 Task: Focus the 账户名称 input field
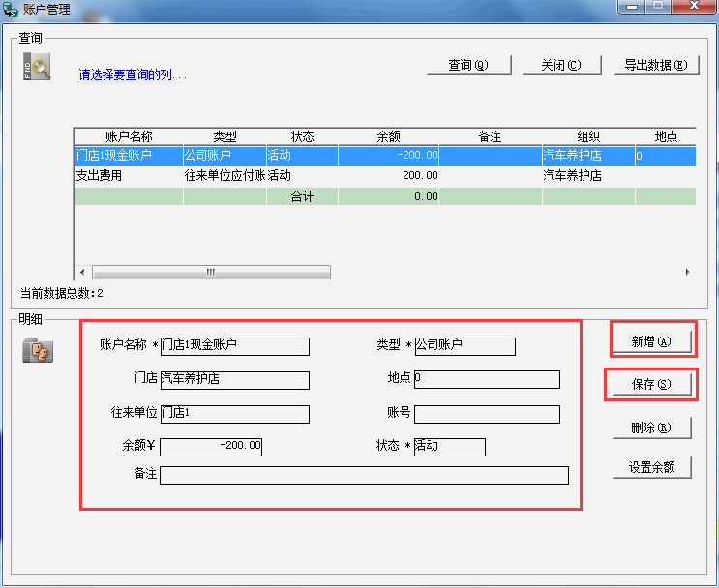coord(235,346)
